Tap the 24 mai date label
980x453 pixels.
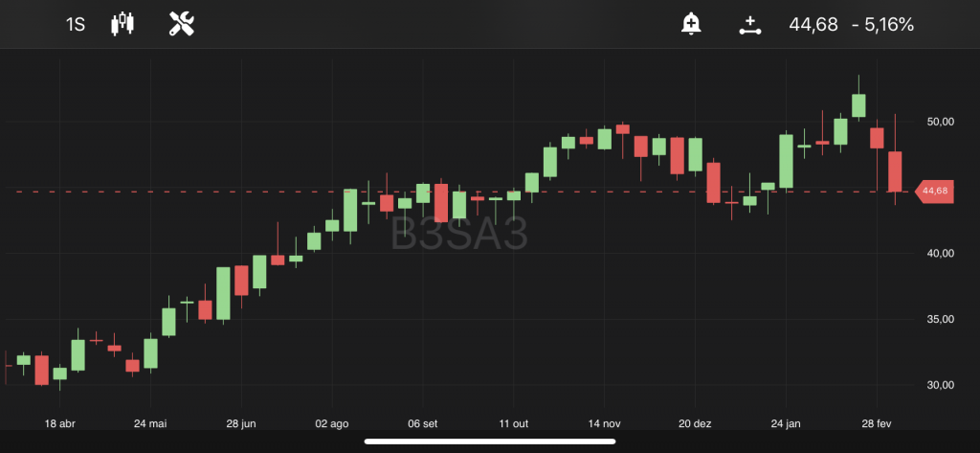[x=150, y=423]
